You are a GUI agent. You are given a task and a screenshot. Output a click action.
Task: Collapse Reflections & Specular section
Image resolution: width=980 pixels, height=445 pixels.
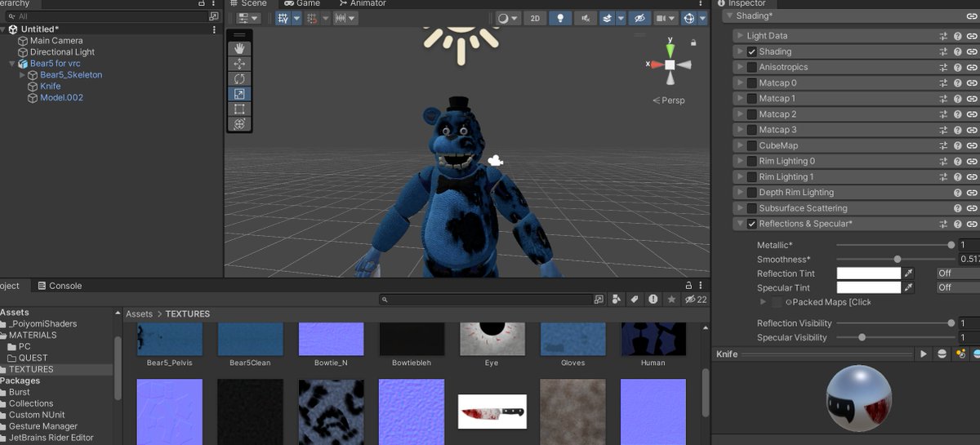coord(739,224)
